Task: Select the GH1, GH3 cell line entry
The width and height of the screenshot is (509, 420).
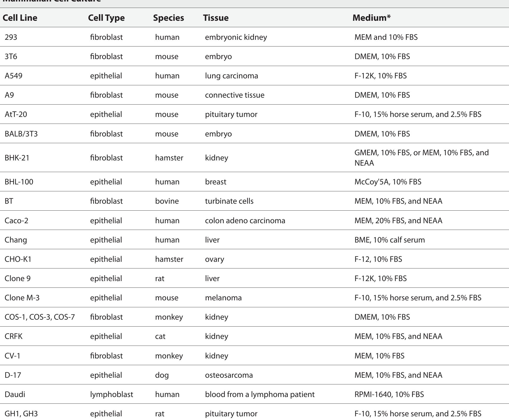Action: pyautogui.click(x=21, y=414)
